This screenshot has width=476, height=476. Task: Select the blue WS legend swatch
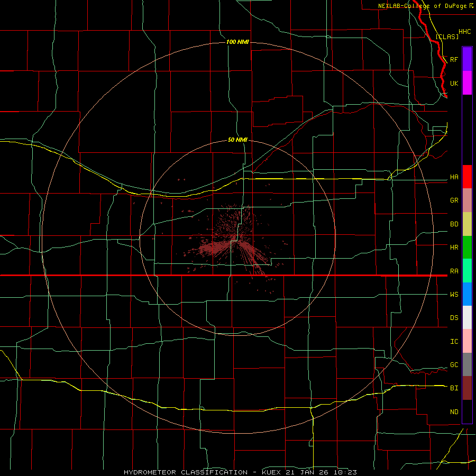pyautogui.click(x=467, y=294)
